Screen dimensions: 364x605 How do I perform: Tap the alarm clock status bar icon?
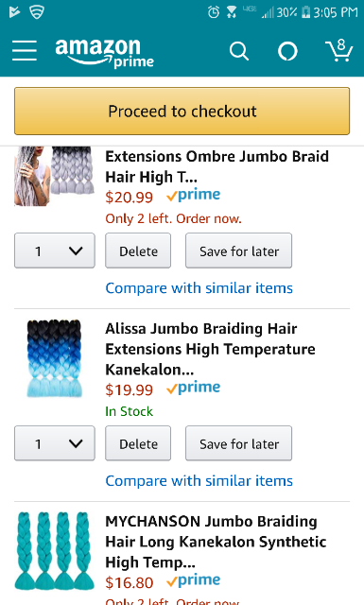(213, 12)
